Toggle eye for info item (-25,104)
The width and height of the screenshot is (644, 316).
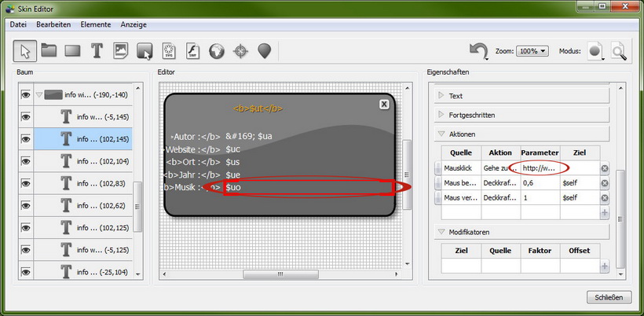(x=25, y=270)
